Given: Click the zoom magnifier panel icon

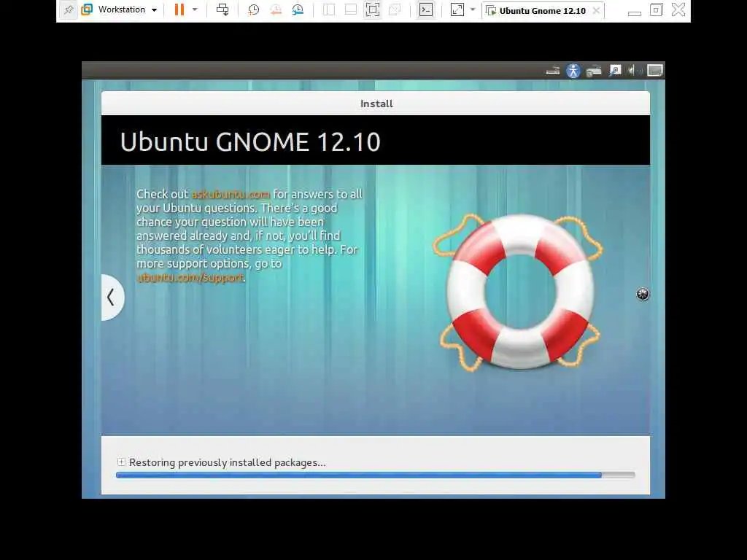Looking at the screenshot, I should [x=615, y=71].
